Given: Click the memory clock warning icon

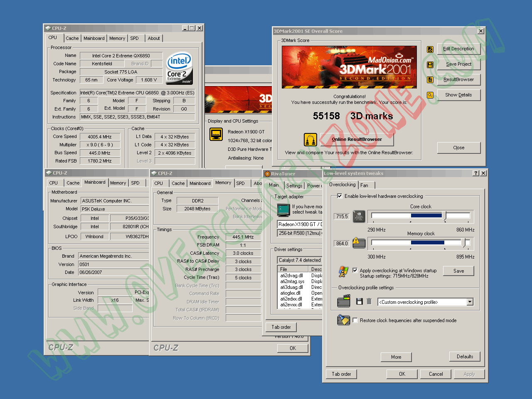Looking at the screenshot, I should tap(359, 243).
